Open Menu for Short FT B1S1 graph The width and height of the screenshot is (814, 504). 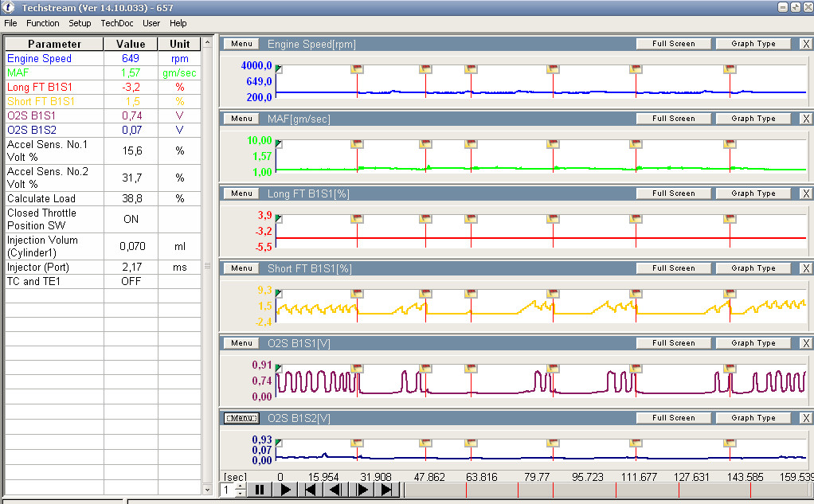pos(241,268)
